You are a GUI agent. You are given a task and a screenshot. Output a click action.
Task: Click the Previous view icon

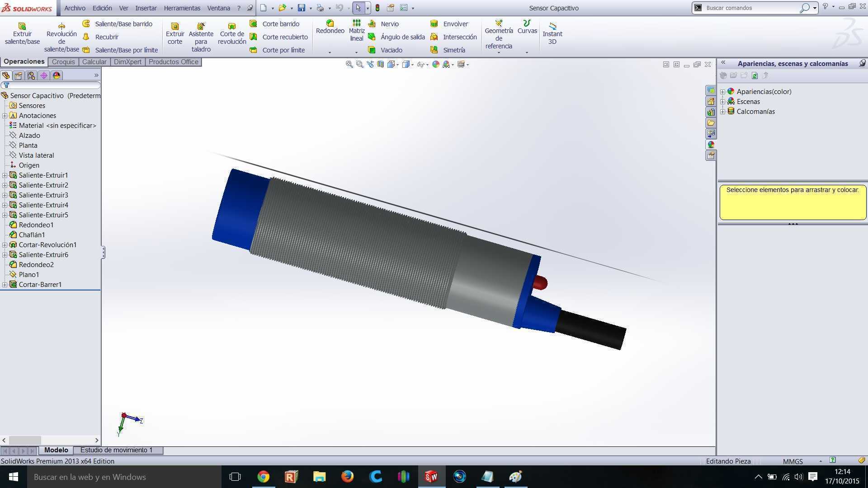(370, 65)
